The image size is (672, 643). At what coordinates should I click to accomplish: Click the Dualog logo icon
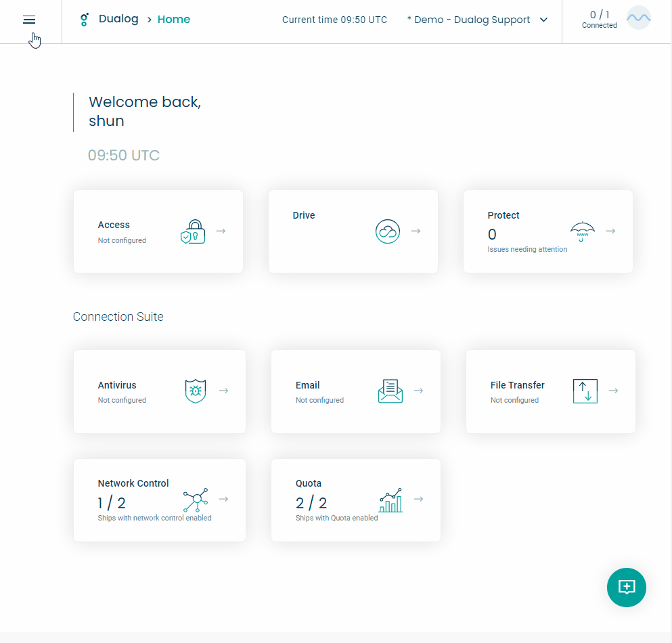tap(84, 20)
